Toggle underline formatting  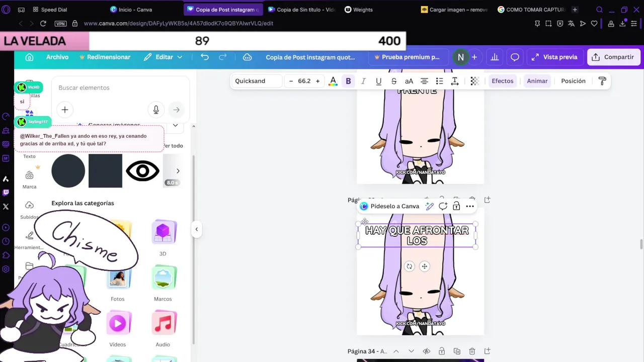[x=378, y=81]
